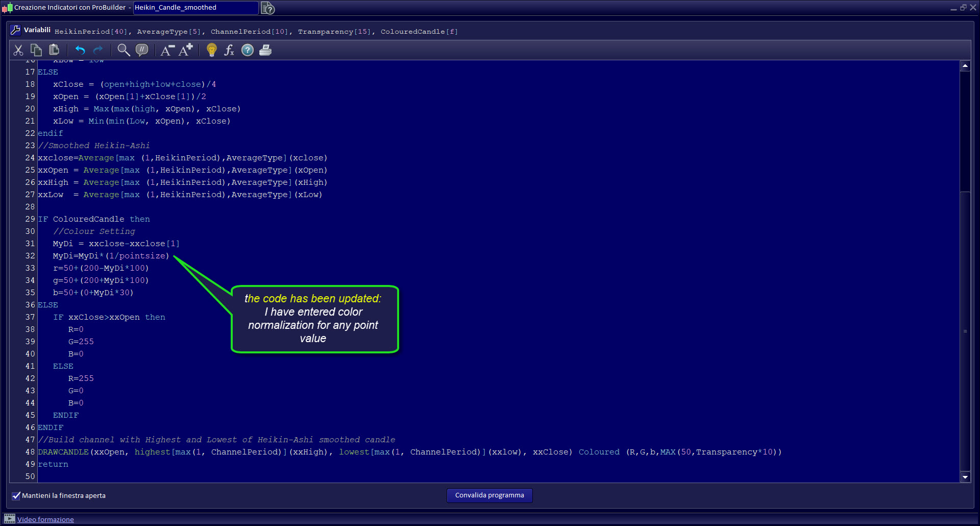Screen dimensions: 980x526
Task: Click line 32 MyDi=MyDi*(1/pointsize)
Action: tap(111, 256)
